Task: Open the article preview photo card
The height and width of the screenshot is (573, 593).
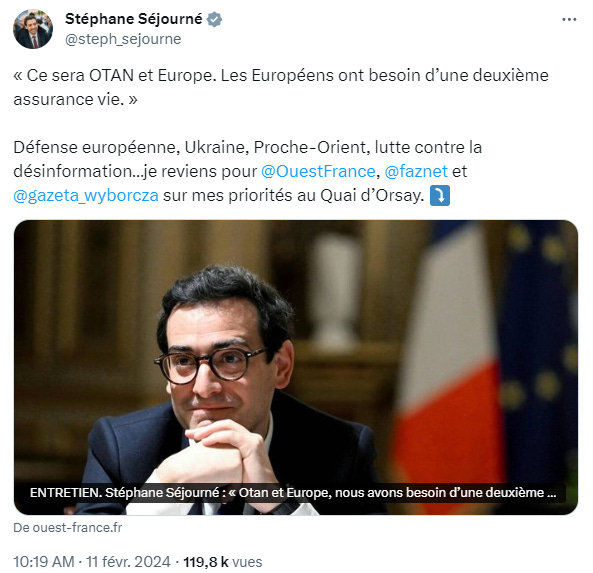Action: [x=296, y=367]
